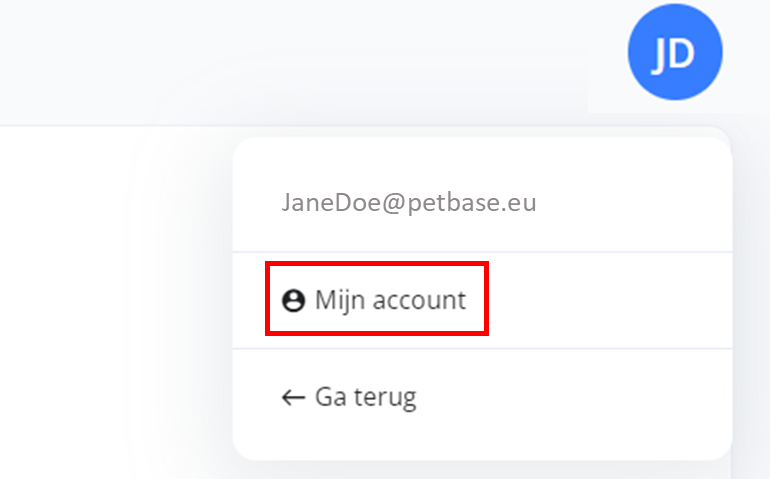Select the user silhouette account icon
Screen dimensions: 770x479
pyautogui.click(x=294, y=300)
